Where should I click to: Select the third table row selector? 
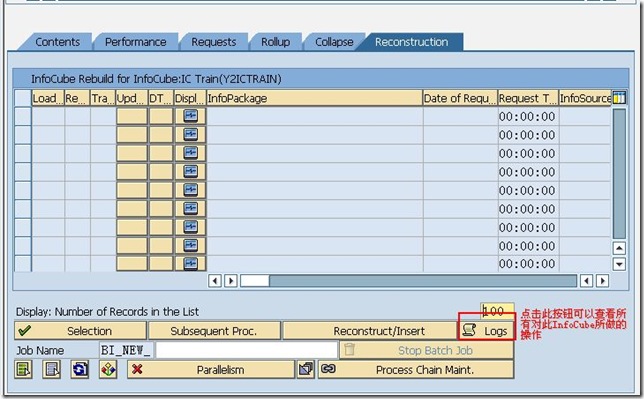click(23, 153)
